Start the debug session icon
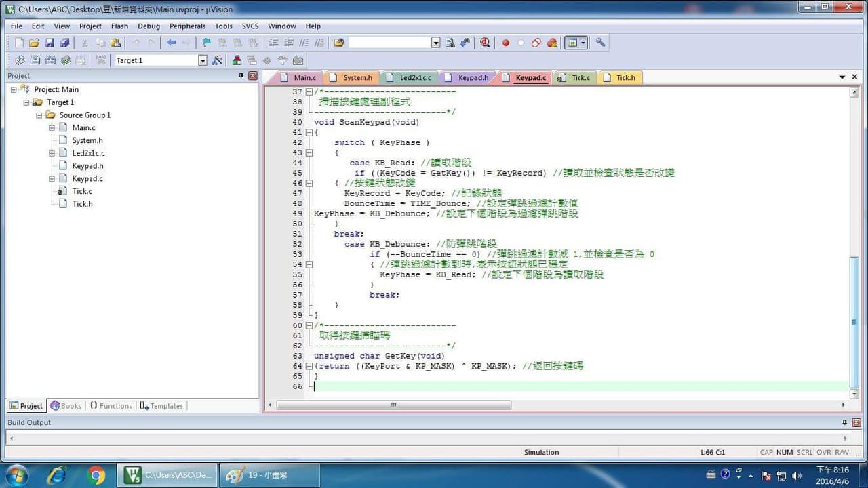The width and height of the screenshot is (868, 488). tap(485, 43)
